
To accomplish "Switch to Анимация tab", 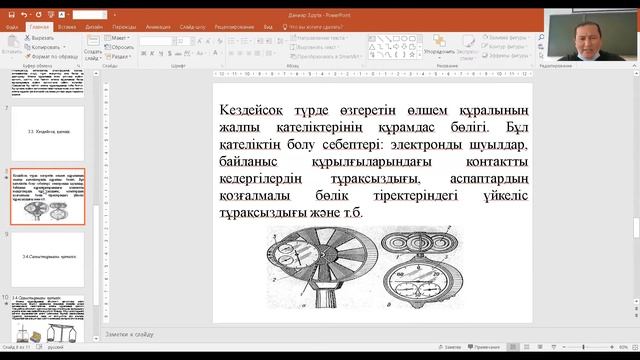I will tap(158, 27).
